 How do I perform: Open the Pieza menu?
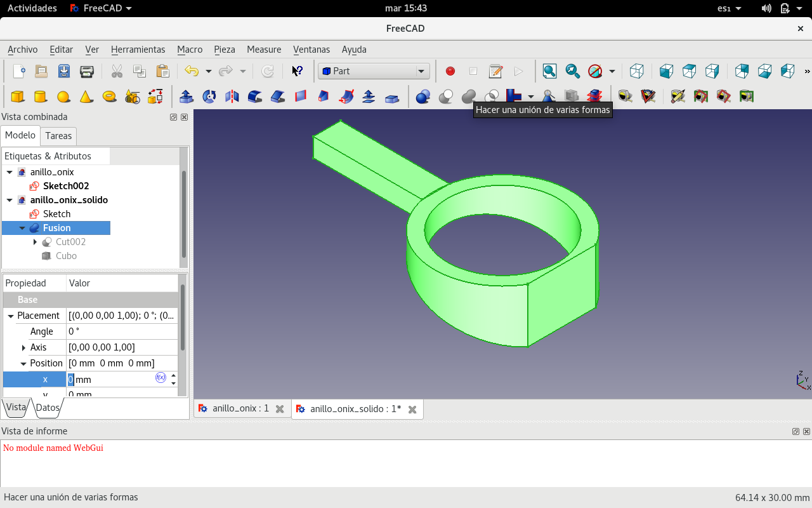tap(225, 50)
